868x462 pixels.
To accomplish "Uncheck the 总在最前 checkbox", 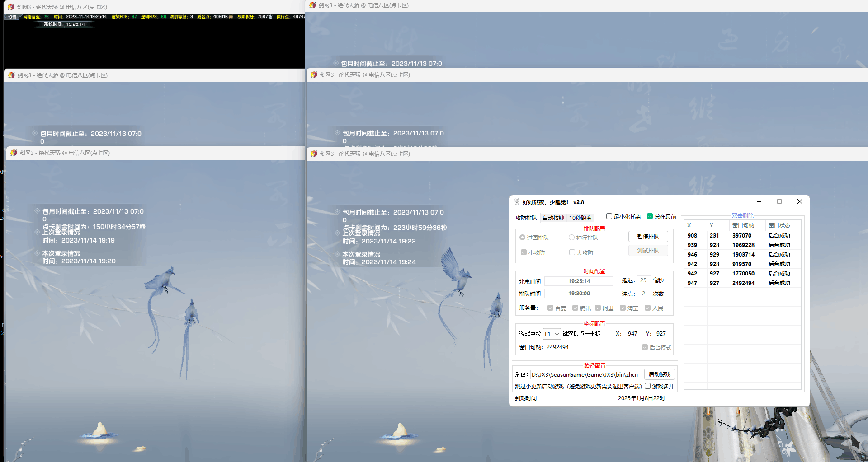I will click(x=650, y=216).
